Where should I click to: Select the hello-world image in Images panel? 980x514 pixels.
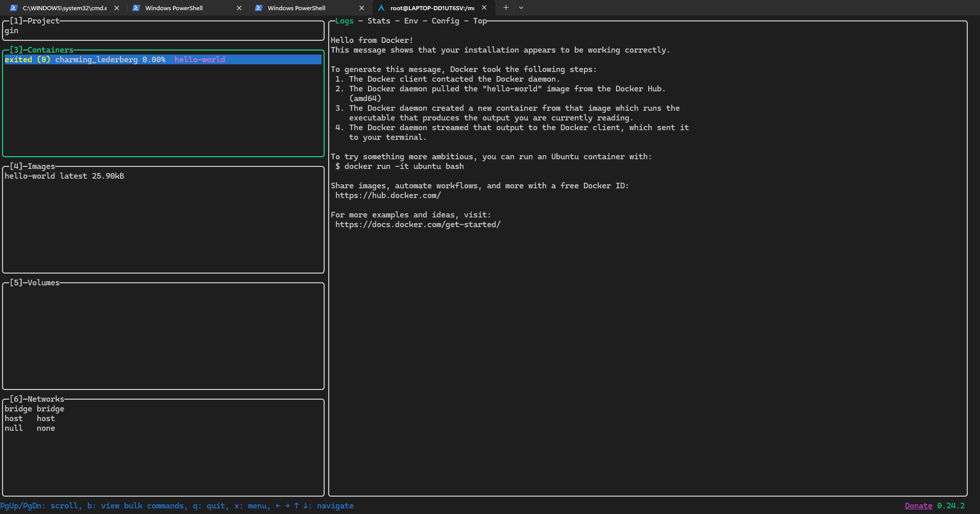(64, 176)
